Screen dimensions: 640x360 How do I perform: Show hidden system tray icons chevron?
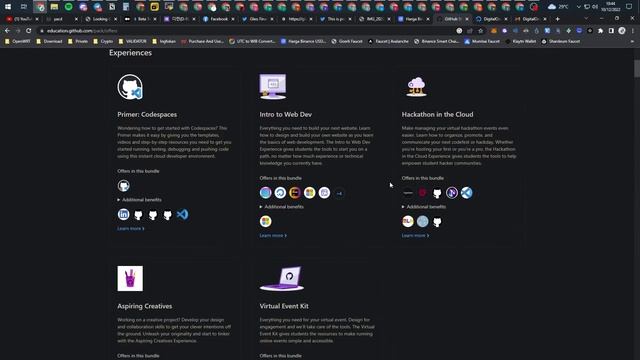(x=578, y=7)
